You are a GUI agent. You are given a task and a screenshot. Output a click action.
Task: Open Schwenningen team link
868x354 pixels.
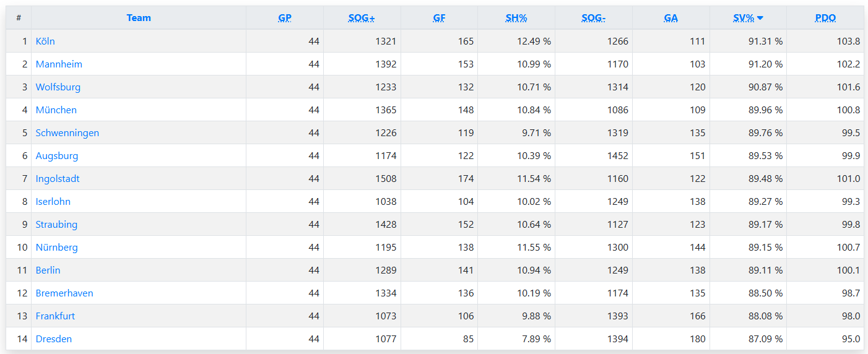click(x=67, y=133)
